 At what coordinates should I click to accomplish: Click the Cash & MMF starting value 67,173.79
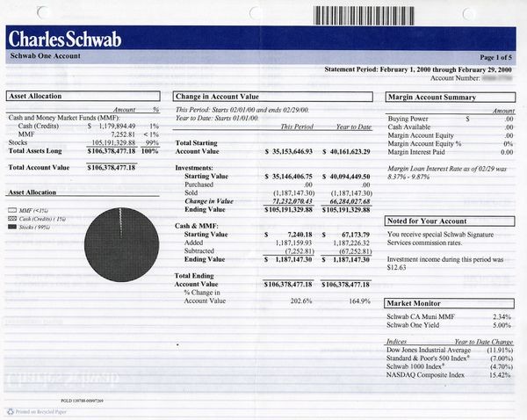356,235
